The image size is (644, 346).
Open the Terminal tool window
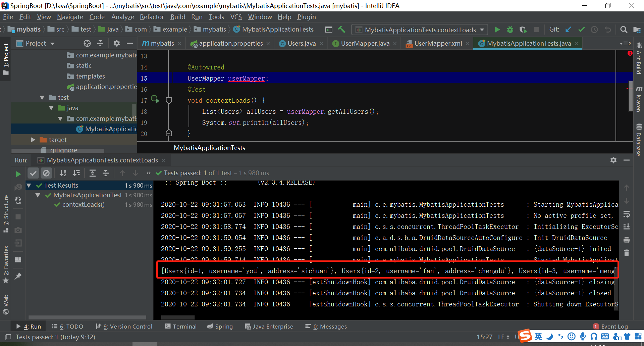(x=181, y=326)
